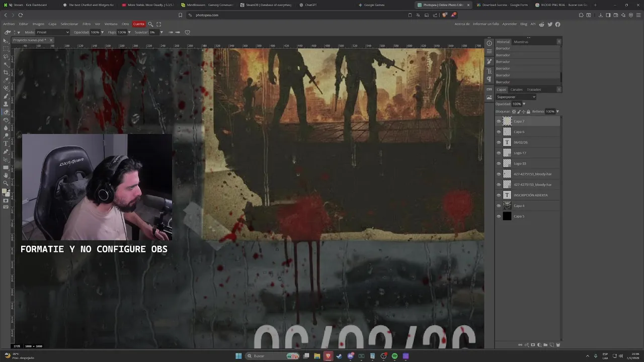This screenshot has width=644, height=362.
Task: Open the info panel icon in side strip
Action: coord(489,43)
